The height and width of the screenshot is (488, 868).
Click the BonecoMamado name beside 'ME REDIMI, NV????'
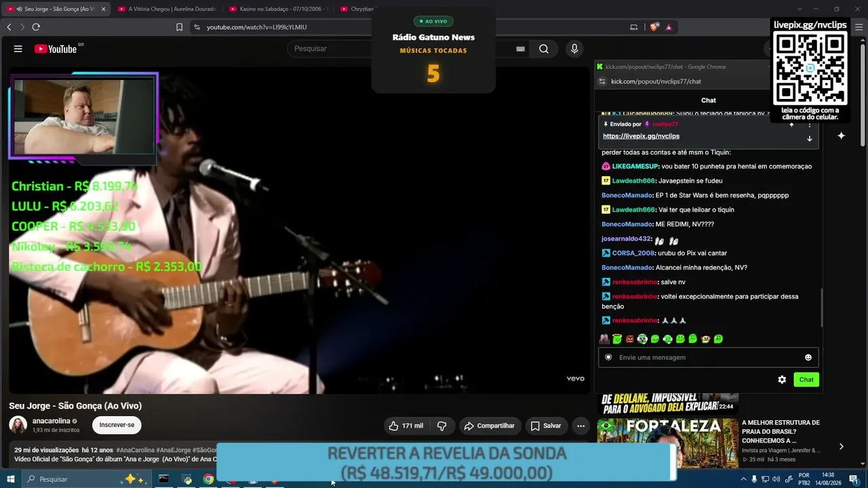(627, 224)
